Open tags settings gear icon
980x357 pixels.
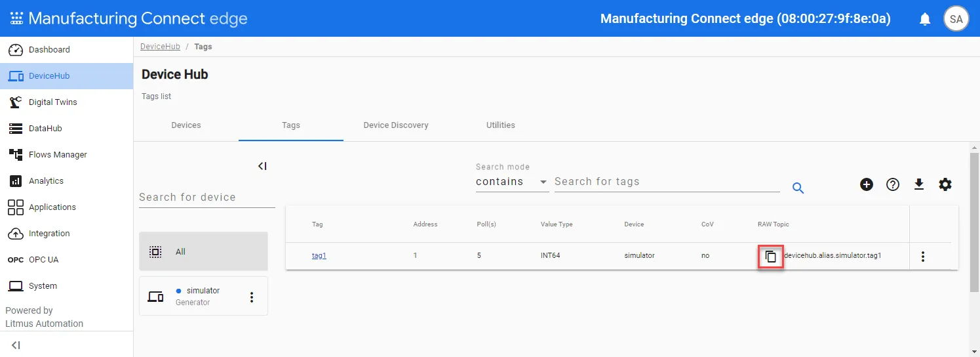945,184
